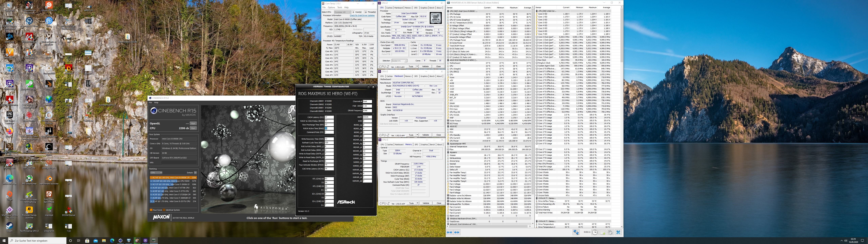The height and width of the screenshot is (244, 868).
Task: Click Validate in CPU-Z Memory window
Action: pyautogui.click(x=426, y=203)
